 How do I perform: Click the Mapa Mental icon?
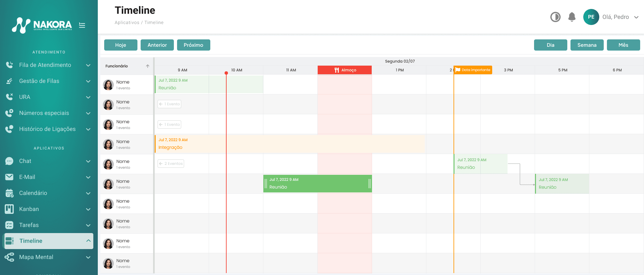[x=10, y=257]
